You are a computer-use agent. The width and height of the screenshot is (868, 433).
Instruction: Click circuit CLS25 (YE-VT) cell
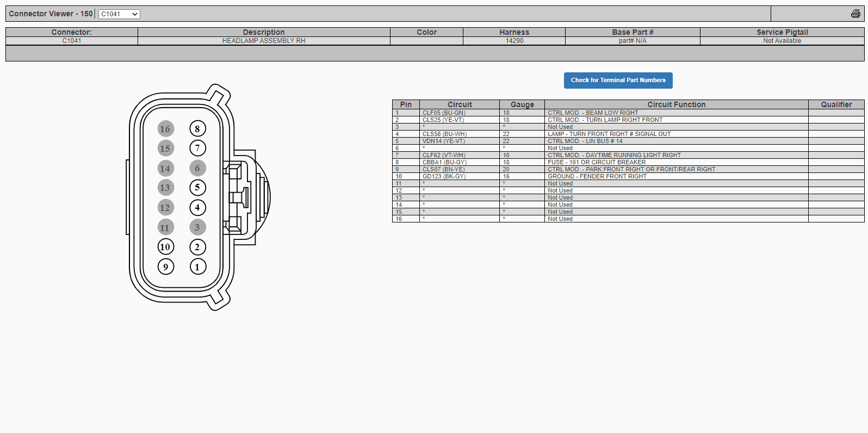pyautogui.click(x=460, y=120)
